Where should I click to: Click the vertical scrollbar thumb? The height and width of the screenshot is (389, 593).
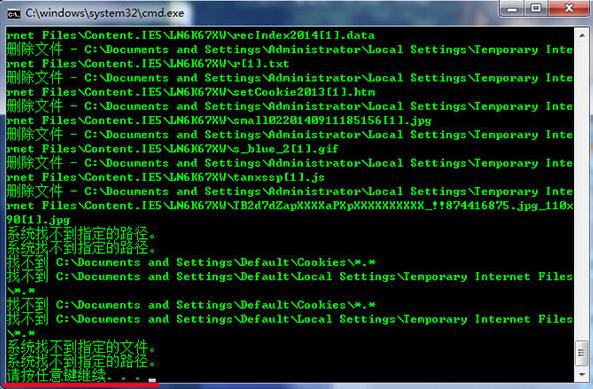point(581,353)
